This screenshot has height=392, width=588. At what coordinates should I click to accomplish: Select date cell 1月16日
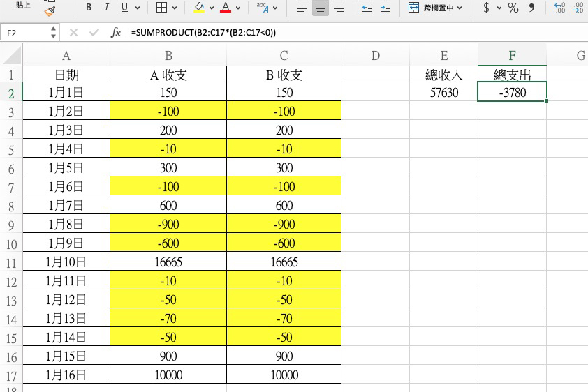[66, 375]
